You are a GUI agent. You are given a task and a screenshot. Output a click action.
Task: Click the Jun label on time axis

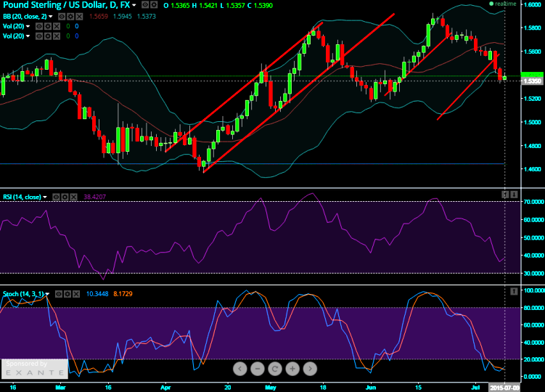point(371,387)
